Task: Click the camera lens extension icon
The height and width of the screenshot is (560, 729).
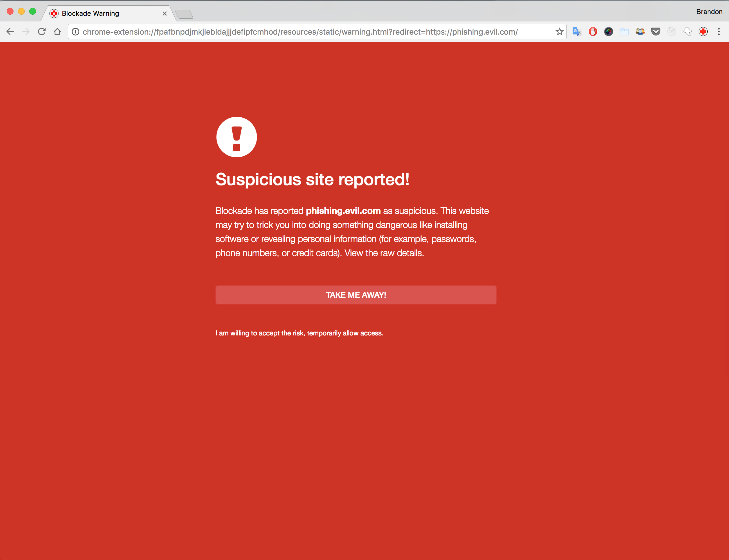Action: (608, 32)
